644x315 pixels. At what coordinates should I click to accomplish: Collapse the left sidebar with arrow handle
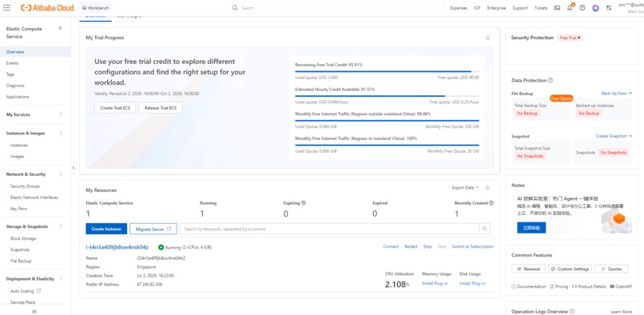pos(74,167)
